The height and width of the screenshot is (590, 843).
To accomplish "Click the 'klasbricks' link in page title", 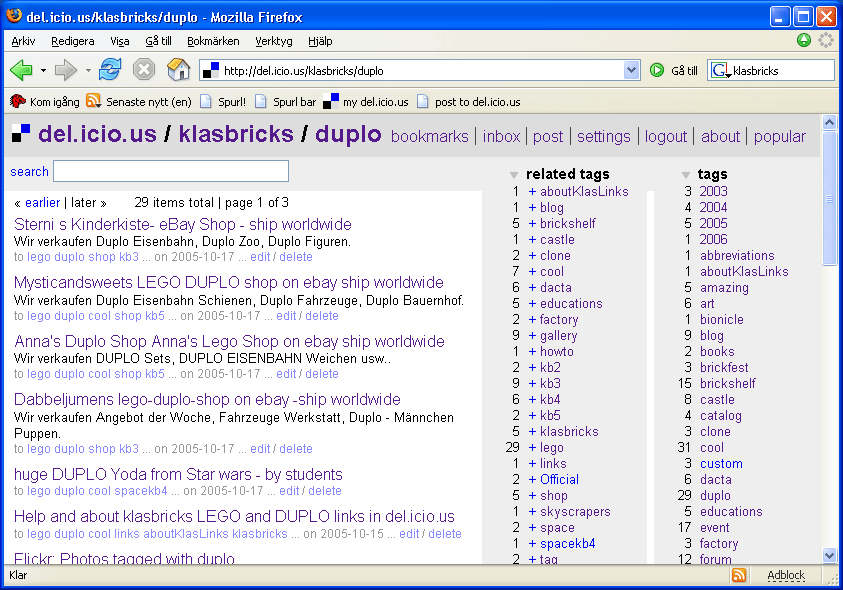I will (236, 134).
